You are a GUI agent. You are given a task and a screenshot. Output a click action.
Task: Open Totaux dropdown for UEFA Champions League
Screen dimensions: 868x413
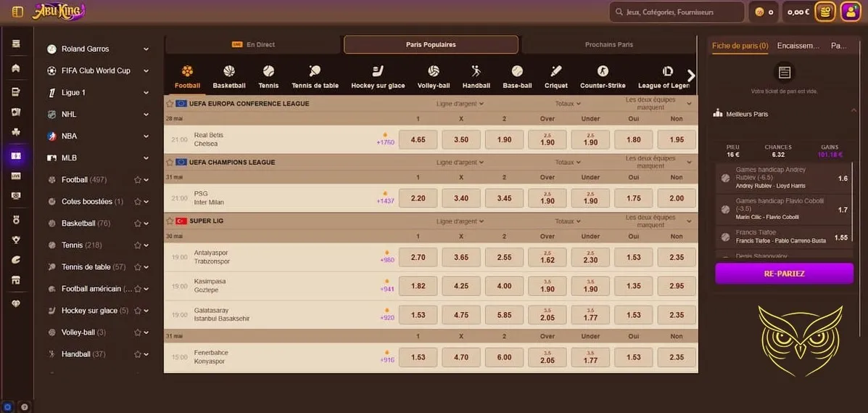tap(568, 163)
